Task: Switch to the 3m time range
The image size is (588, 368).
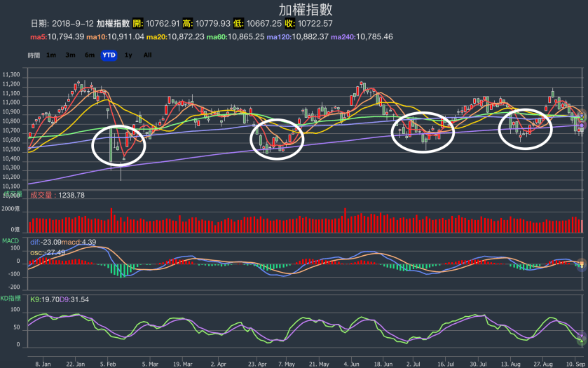Action: 71,55
